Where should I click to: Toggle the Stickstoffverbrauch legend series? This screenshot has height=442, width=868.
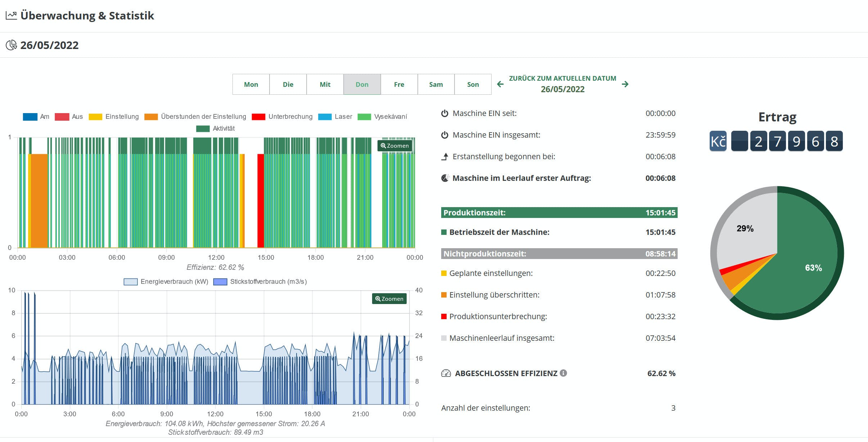[260, 282]
